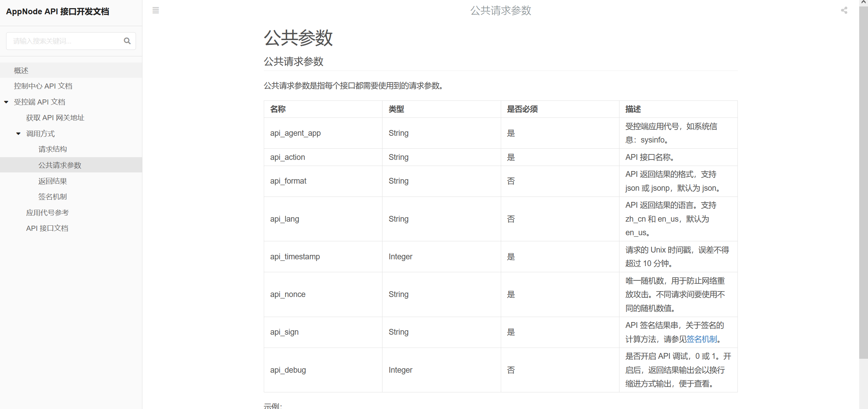Click the api_agent_app table cell
The image size is (868, 409).
(x=323, y=133)
